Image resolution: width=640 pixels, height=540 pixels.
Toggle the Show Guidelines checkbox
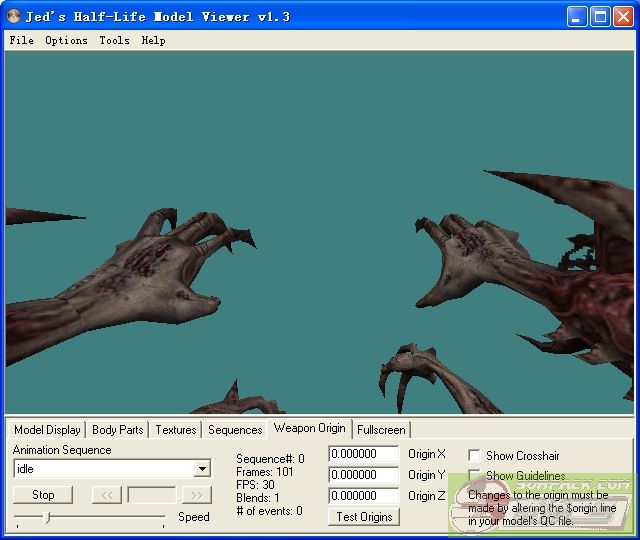click(474, 476)
